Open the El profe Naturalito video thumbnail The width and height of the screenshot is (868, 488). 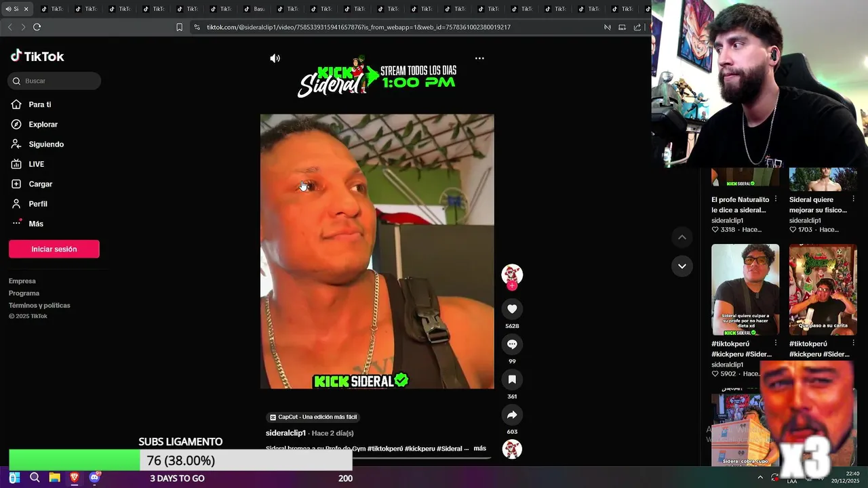[x=745, y=177]
